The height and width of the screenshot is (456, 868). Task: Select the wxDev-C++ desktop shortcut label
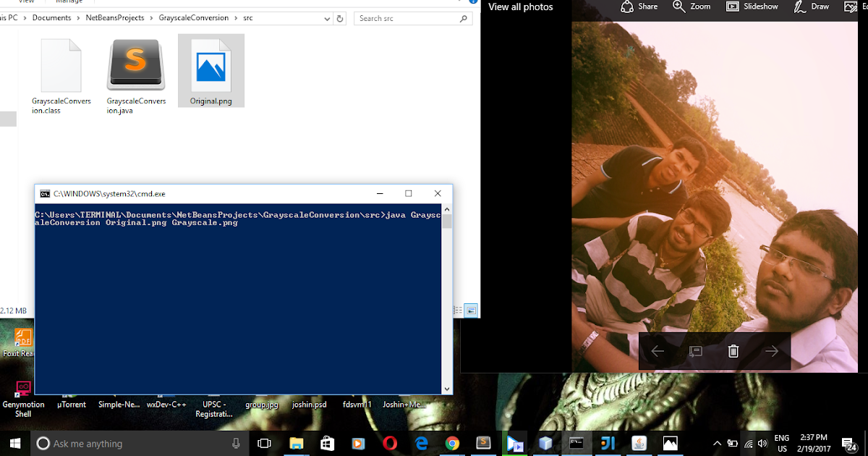(x=166, y=405)
